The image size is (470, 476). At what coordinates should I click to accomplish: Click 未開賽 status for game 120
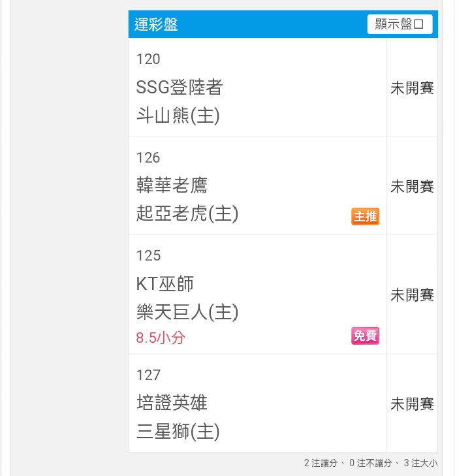tap(412, 88)
